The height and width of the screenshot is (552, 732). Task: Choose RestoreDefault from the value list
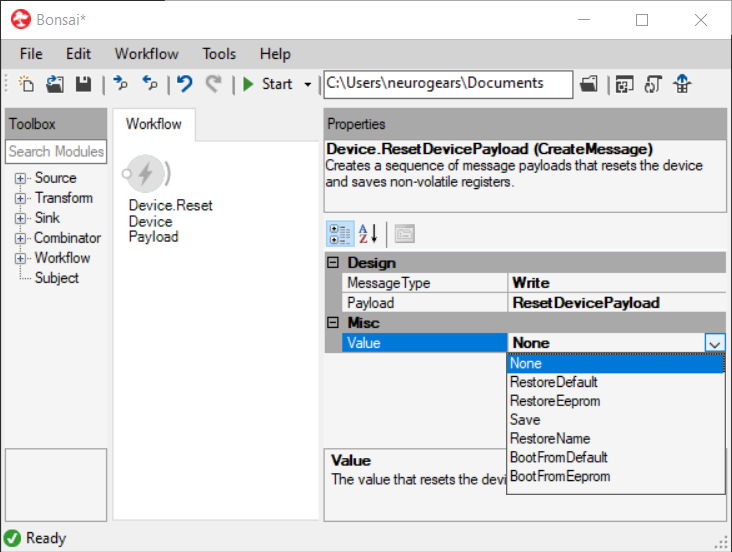point(554,382)
